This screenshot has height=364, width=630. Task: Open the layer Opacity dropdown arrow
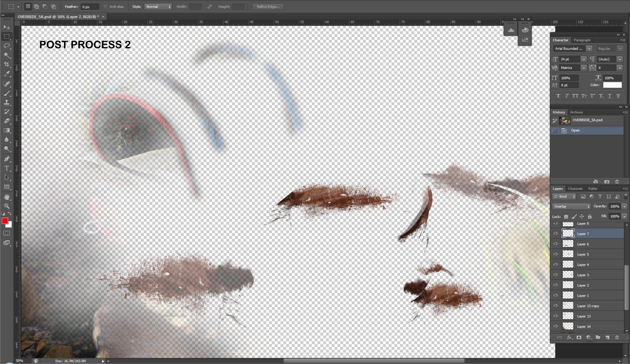(624, 206)
